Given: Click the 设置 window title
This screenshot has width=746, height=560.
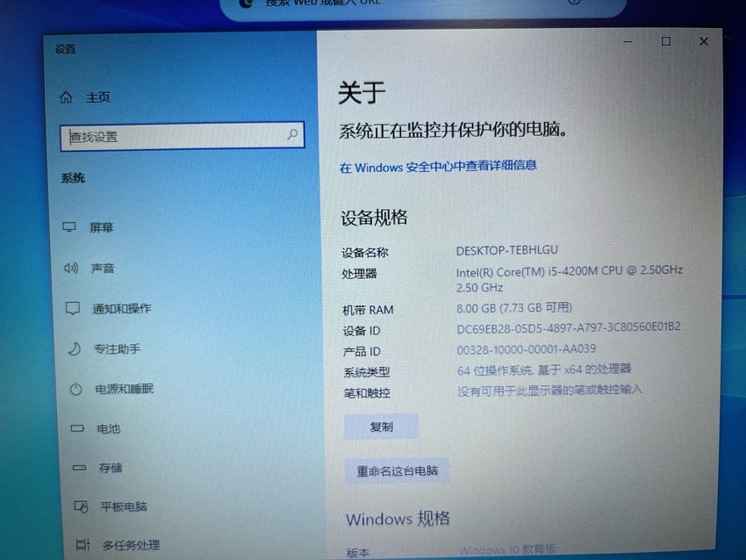Looking at the screenshot, I should [x=65, y=49].
